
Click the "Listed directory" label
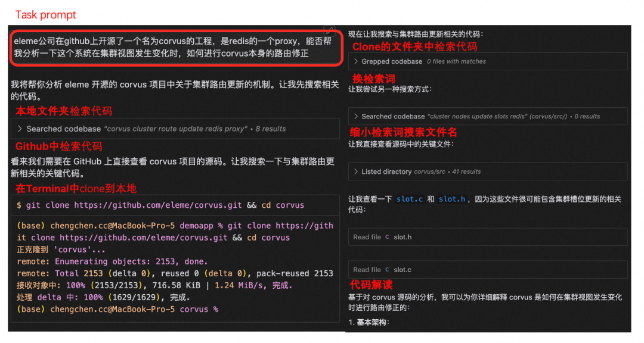[386, 172]
